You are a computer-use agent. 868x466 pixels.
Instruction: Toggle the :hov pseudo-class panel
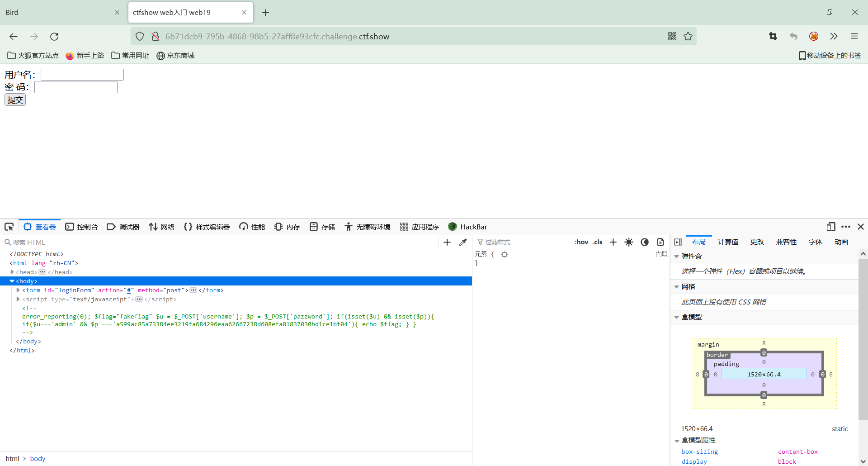(581, 242)
